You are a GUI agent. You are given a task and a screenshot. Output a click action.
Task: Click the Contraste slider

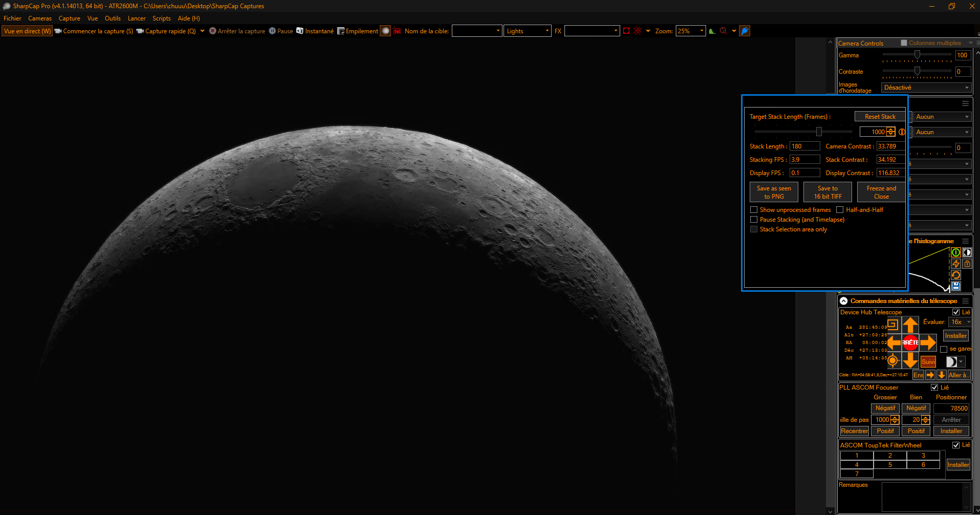[917, 72]
